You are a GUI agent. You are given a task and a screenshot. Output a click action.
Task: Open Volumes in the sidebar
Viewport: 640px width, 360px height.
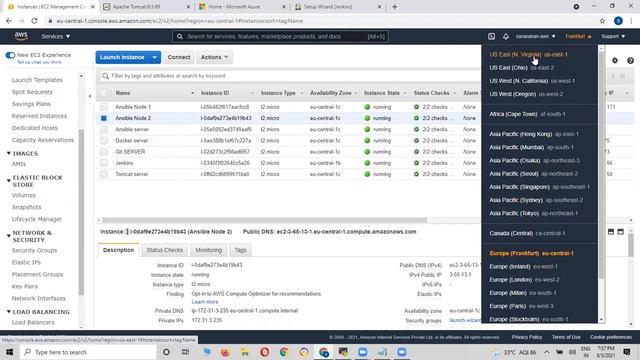(x=24, y=196)
